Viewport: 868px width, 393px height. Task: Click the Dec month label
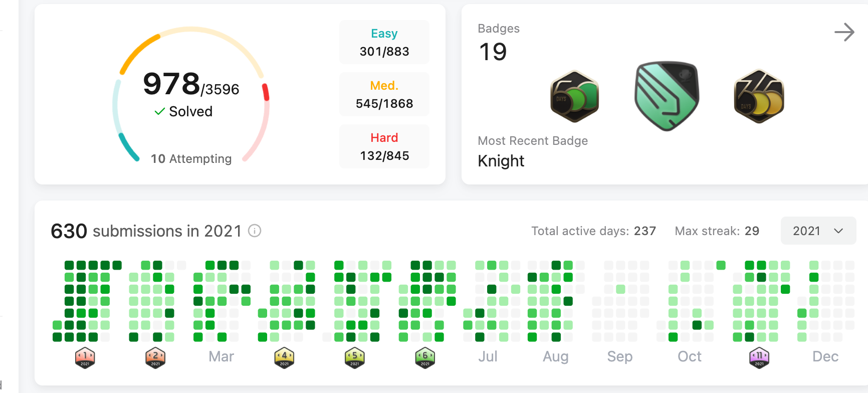(x=825, y=356)
